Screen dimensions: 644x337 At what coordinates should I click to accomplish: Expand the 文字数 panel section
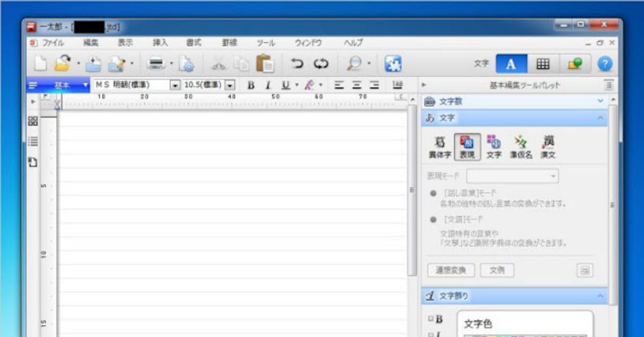point(601,101)
